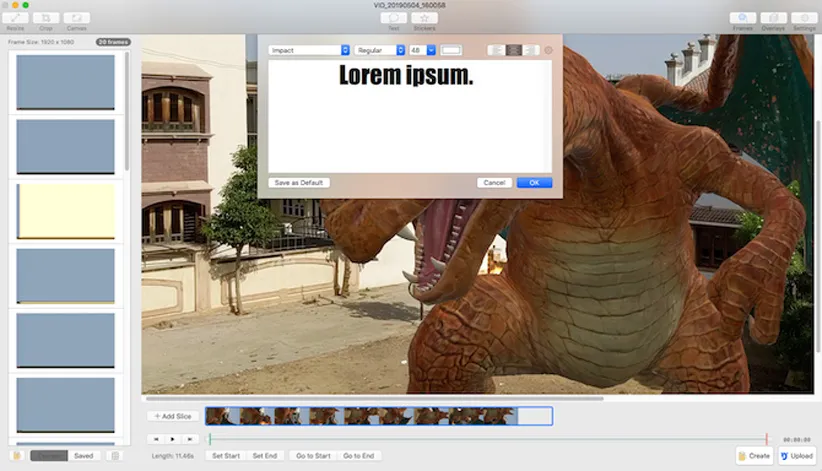Confirm text dialog with OK button

pyautogui.click(x=534, y=183)
